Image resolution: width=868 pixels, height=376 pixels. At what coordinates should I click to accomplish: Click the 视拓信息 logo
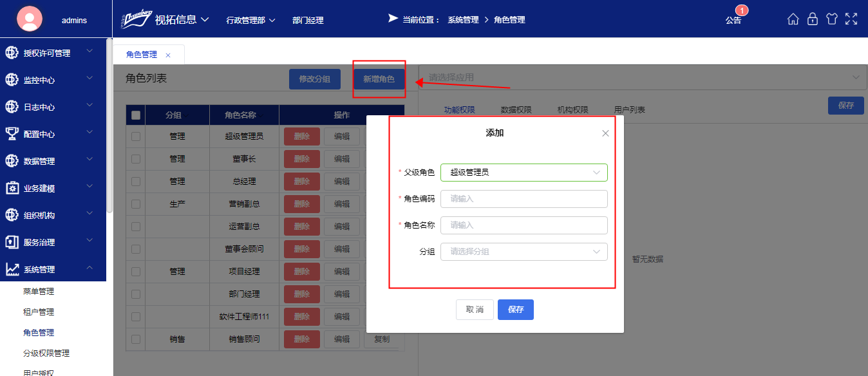136,19
